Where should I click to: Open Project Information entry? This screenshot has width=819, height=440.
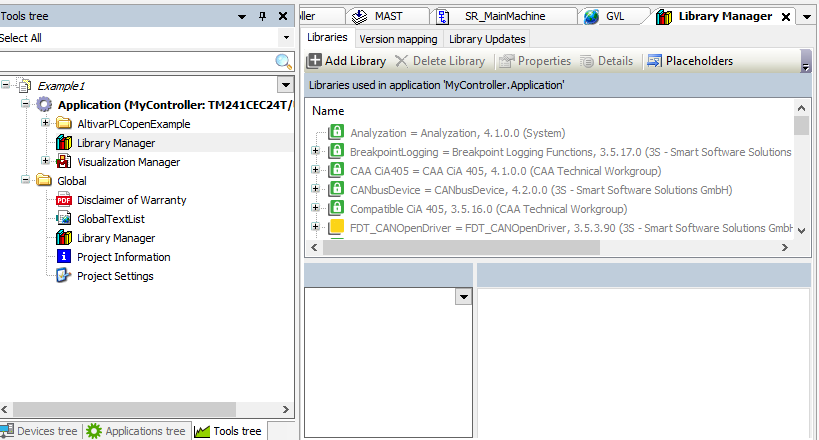coord(123,257)
